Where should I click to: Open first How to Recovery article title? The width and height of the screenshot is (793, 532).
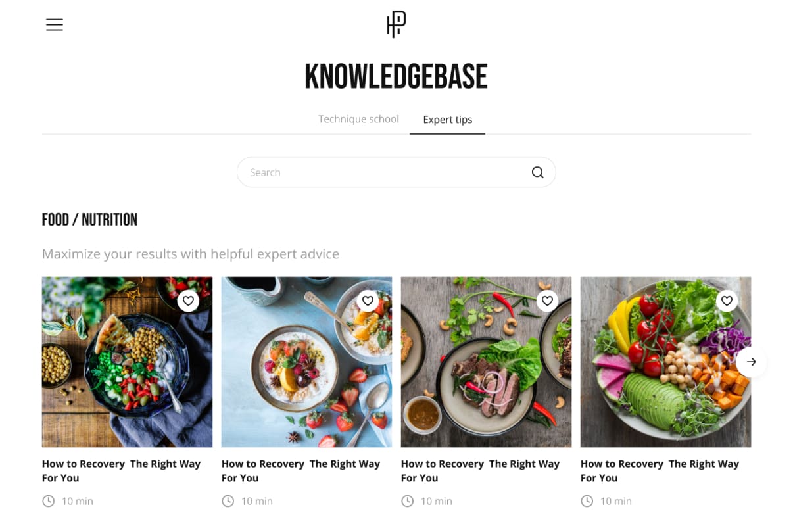121,471
